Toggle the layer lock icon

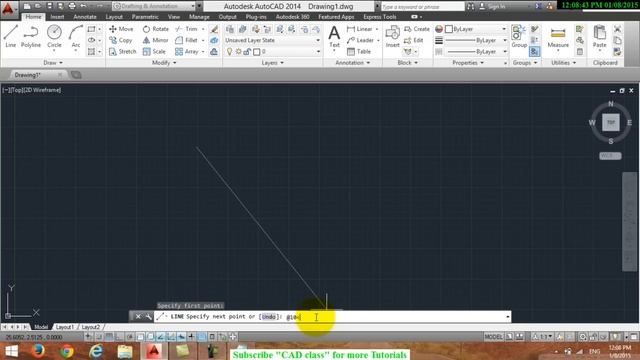pyautogui.click(x=247, y=52)
